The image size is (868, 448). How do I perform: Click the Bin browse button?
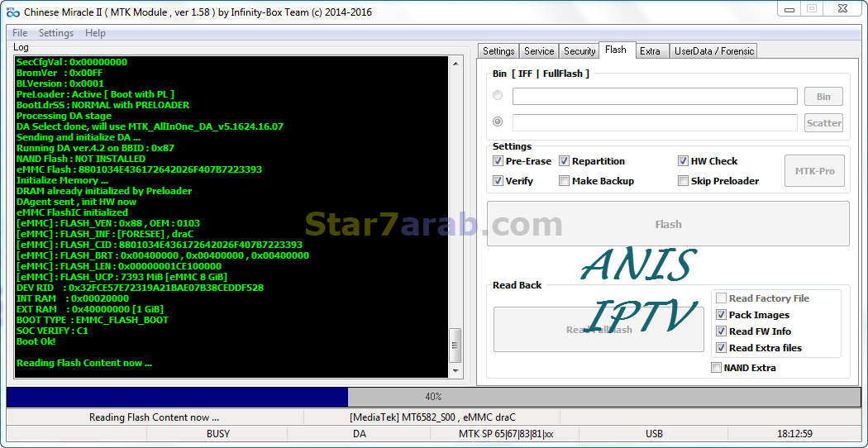click(x=823, y=97)
